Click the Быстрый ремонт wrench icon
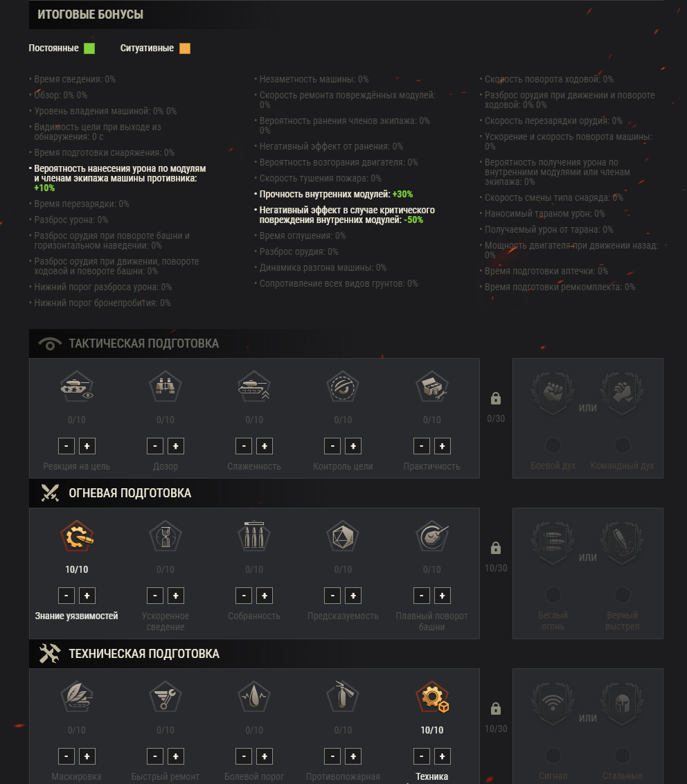Screen dimensions: 687x784 tap(166, 697)
